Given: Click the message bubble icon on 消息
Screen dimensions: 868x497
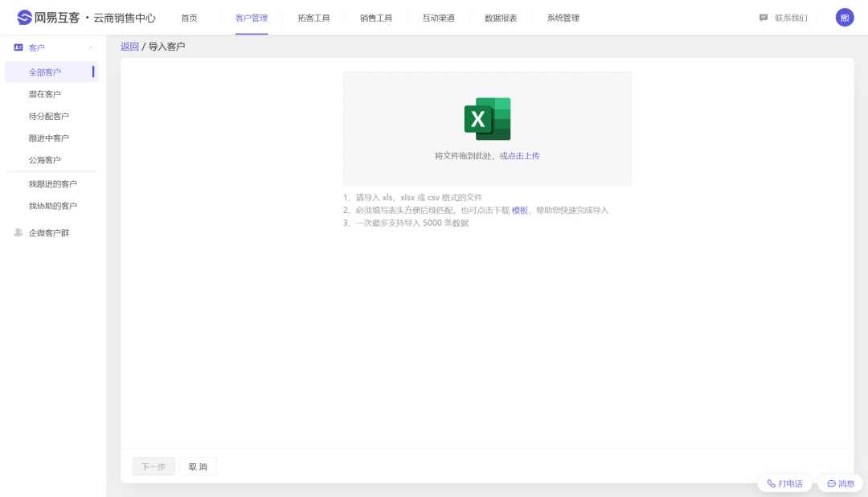Looking at the screenshot, I should (832, 483).
